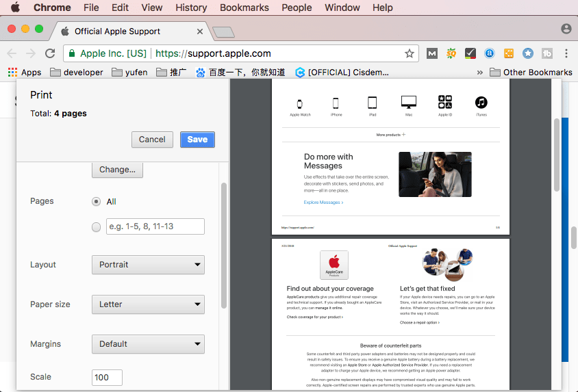Click the Gmail extension icon
This screenshot has height=392, width=578.
click(432, 53)
